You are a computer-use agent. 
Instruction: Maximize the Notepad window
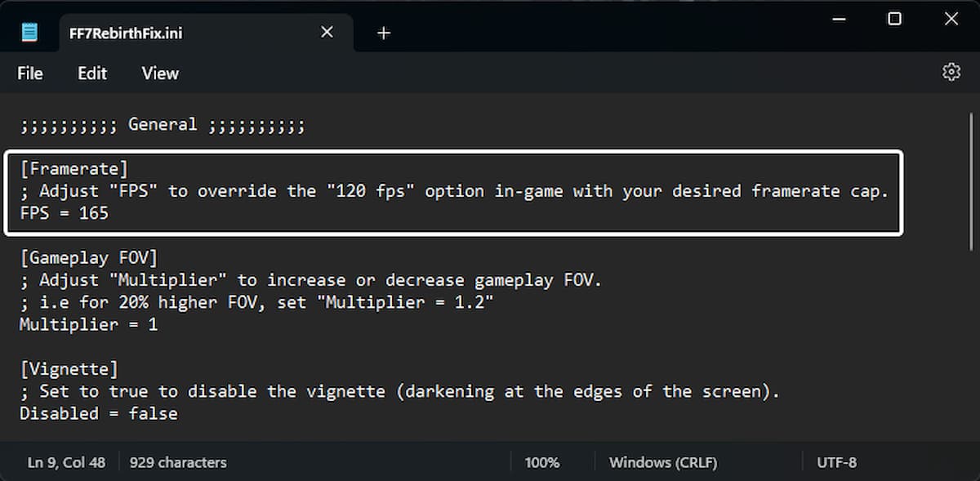pos(894,19)
